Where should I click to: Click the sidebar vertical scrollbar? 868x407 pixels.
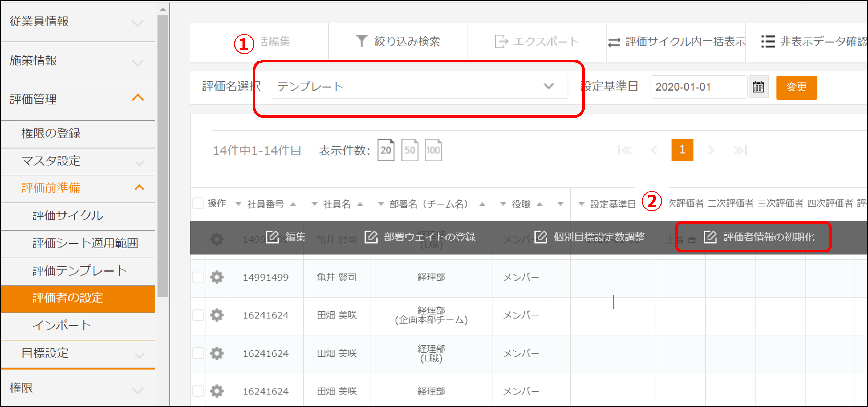[163, 155]
